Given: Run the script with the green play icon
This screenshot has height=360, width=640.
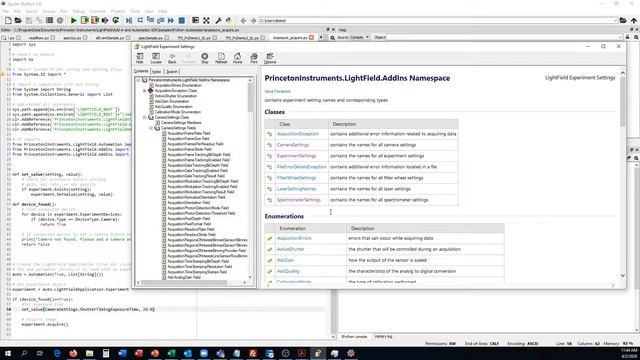Looking at the screenshot, I should 73,20.
